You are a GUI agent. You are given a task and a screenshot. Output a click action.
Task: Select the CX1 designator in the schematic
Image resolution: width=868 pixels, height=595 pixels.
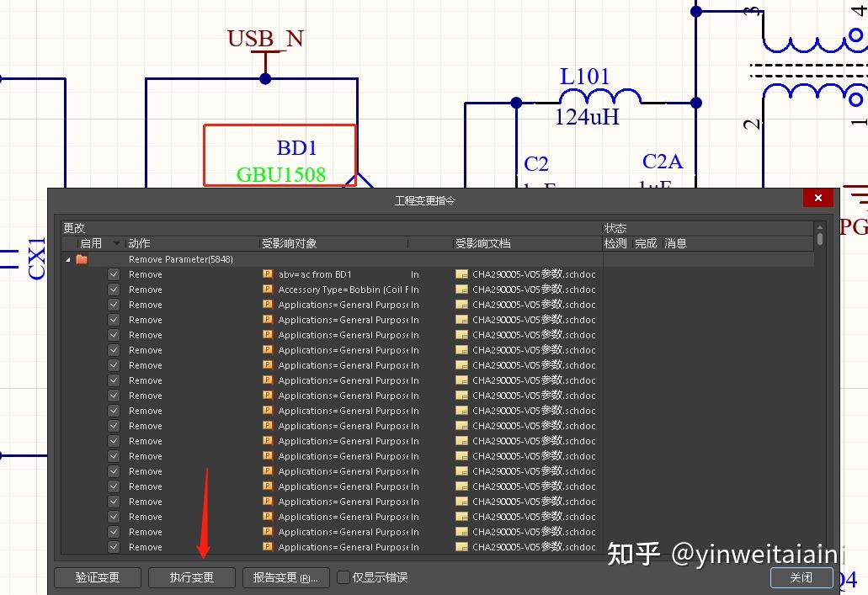pyautogui.click(x=37, y=258)
